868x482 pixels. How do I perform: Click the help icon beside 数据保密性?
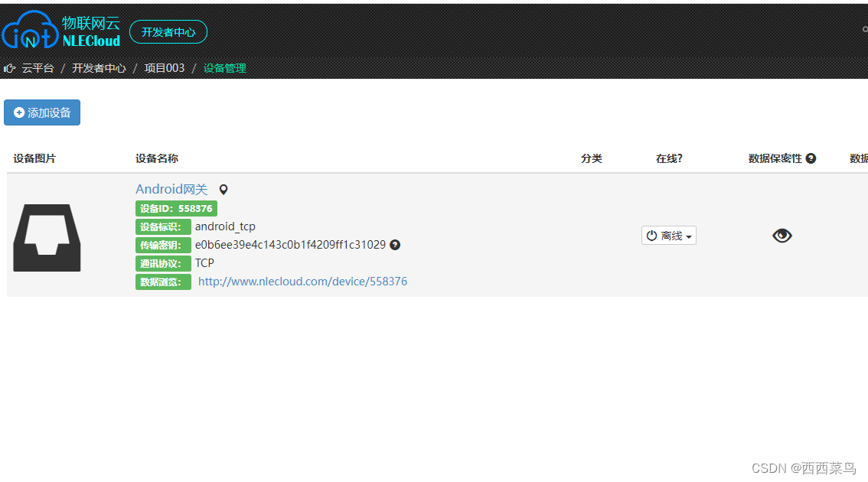[811, 158]
